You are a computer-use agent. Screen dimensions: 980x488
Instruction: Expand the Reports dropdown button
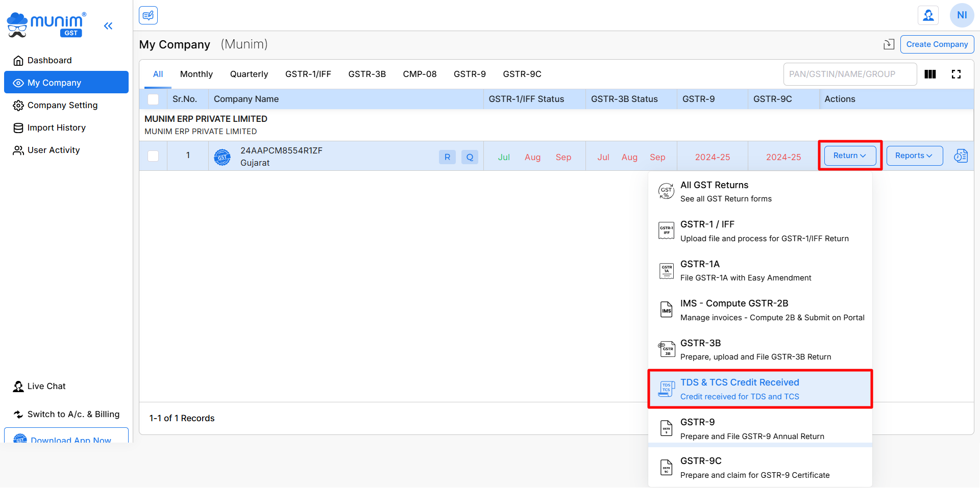tap(914, 156)
